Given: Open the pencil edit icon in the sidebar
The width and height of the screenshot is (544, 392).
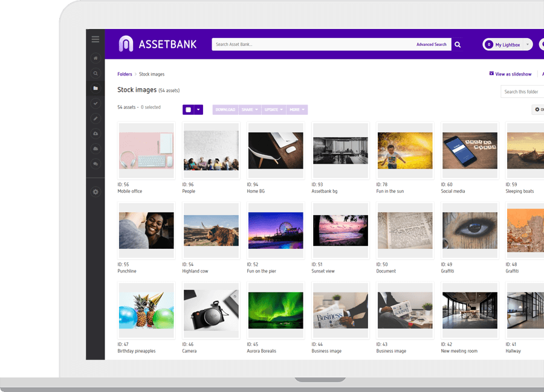Looking at the screenshot, I should [x=96, y=118].
